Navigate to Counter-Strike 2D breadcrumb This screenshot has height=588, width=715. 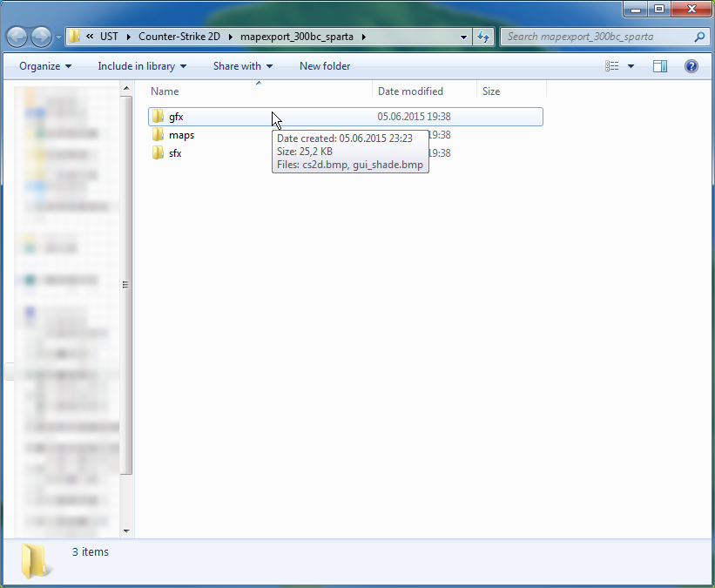[x=179, y=37]
